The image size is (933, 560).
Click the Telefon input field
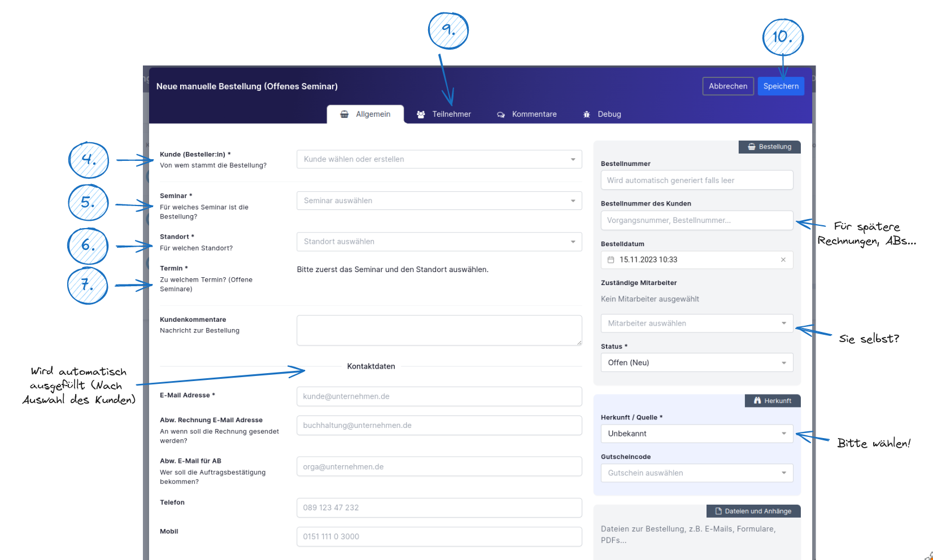439,508
